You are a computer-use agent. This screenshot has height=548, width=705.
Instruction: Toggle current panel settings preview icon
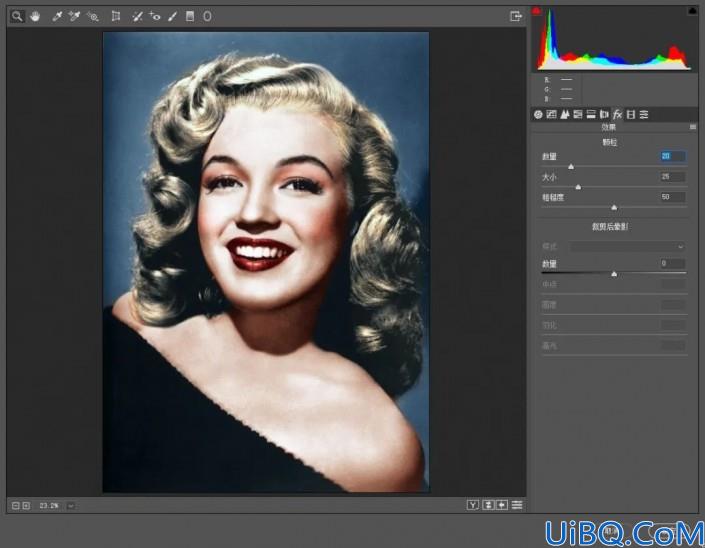(x=517, y=505)
